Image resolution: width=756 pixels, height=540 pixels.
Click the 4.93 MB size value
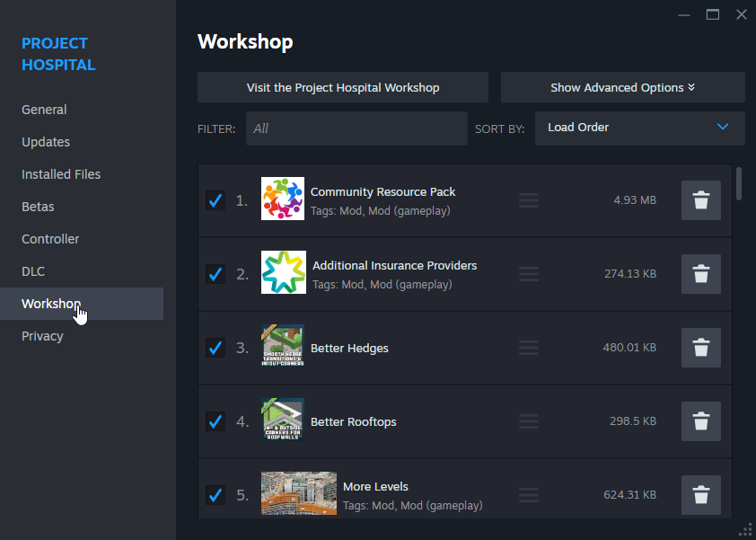(x=635, y=199)
